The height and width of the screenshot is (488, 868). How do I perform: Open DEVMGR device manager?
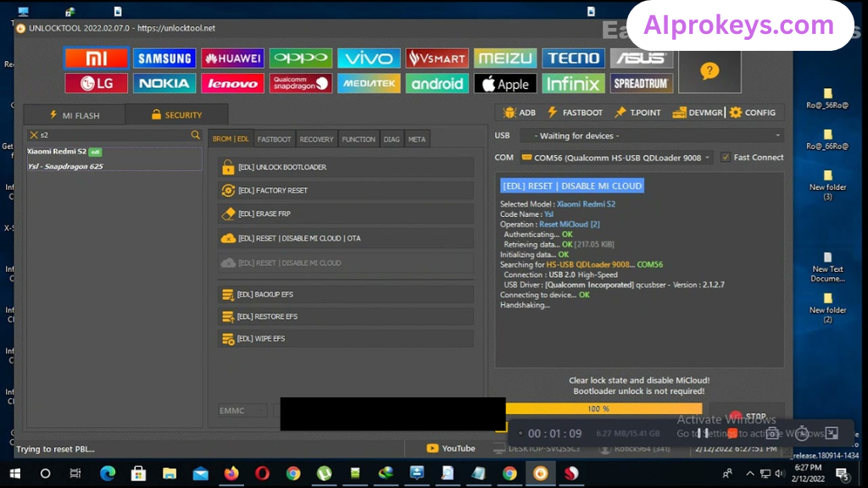pyautogui.click(x=698, y=113)
